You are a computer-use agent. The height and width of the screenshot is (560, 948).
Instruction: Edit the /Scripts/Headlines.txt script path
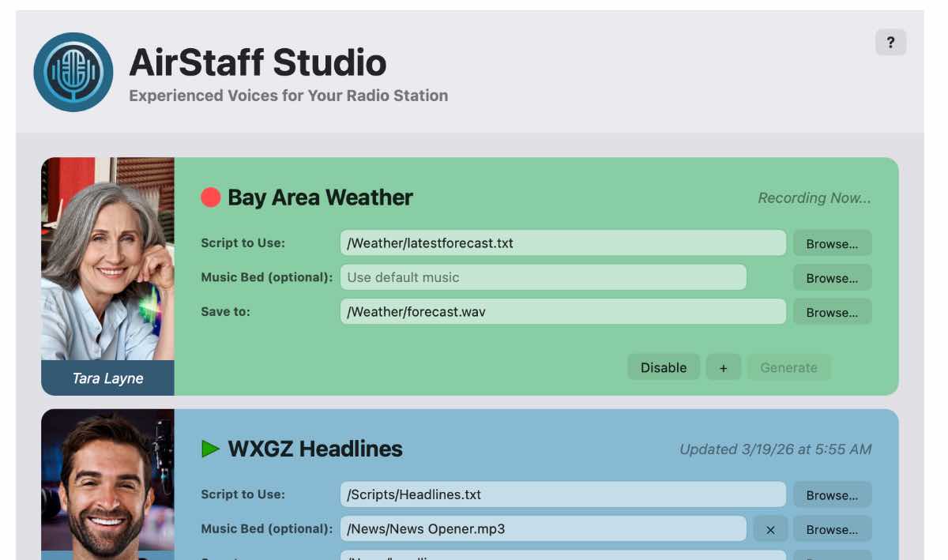(x=562, y=494)
